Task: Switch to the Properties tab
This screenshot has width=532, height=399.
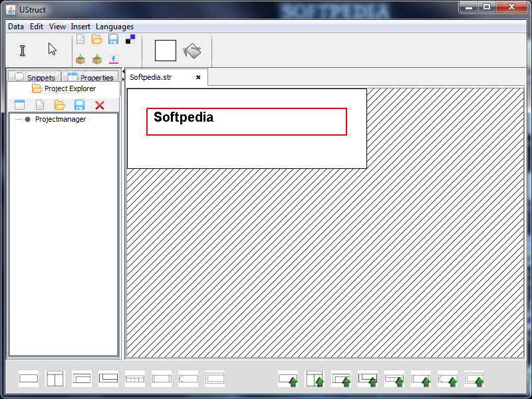Action: pos(90,77)
